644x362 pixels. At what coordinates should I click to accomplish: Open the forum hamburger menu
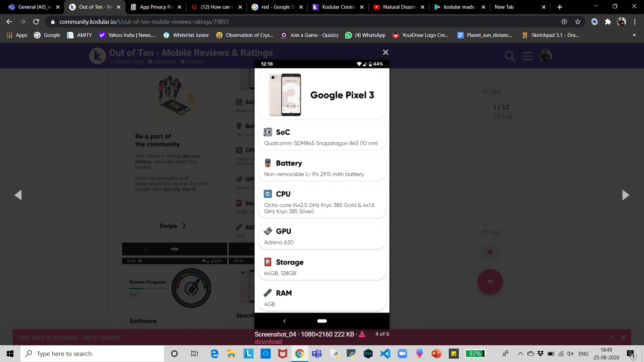coord(527,56)
